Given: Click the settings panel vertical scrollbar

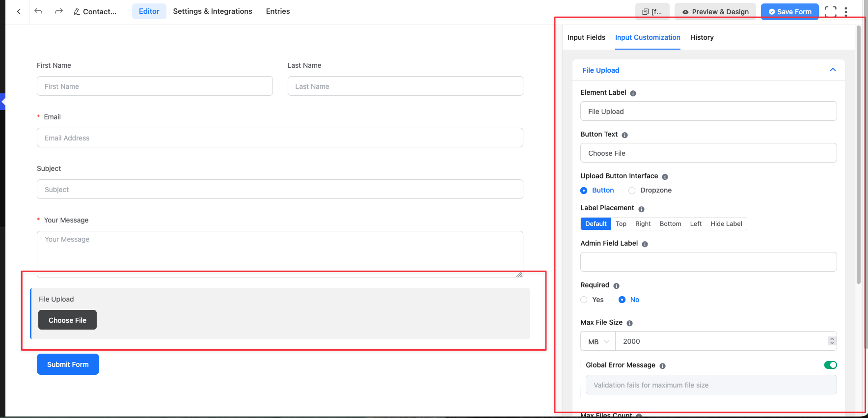Looking at the screenshot, I should pyautogui.click(x=859, y=155).
